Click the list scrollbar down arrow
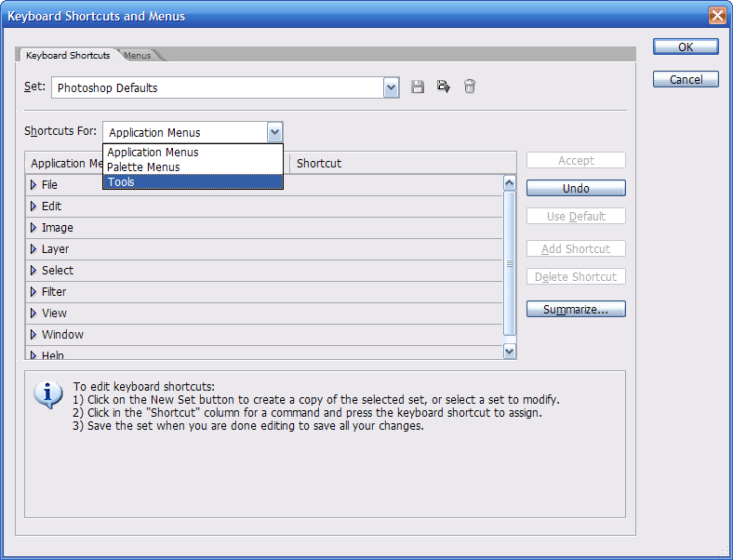This screenshot has width=733, height=560. click(x=509, y=351)
